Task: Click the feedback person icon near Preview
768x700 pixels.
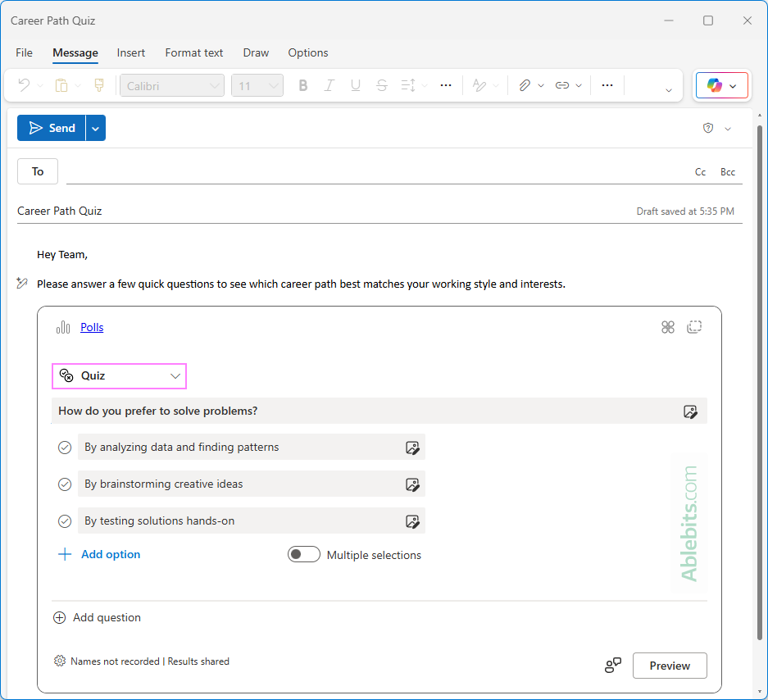Action: tap(612, 665)
